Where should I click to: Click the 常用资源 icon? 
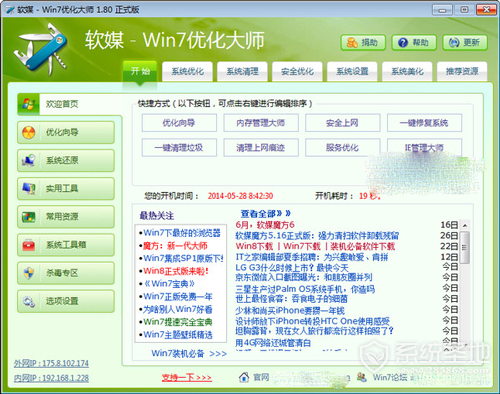[29, 217]
